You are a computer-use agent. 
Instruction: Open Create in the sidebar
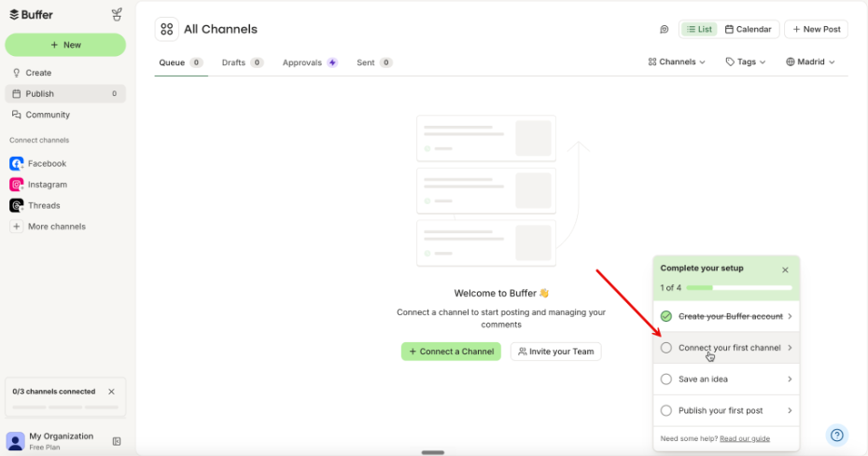[65, 73]
